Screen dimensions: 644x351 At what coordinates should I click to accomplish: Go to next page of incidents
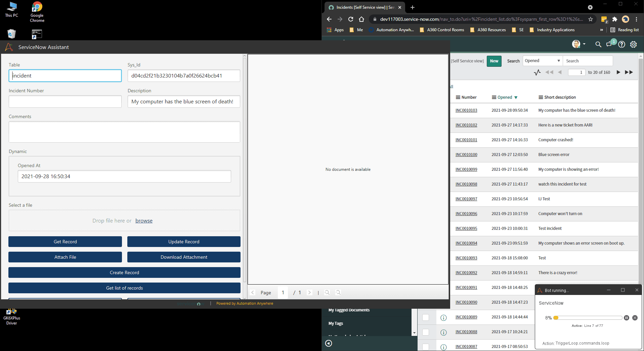coord(618,72)
